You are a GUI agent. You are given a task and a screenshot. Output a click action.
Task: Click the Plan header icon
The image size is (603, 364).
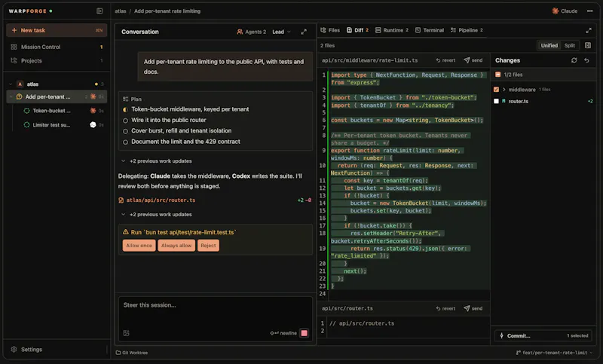(125, 99)
